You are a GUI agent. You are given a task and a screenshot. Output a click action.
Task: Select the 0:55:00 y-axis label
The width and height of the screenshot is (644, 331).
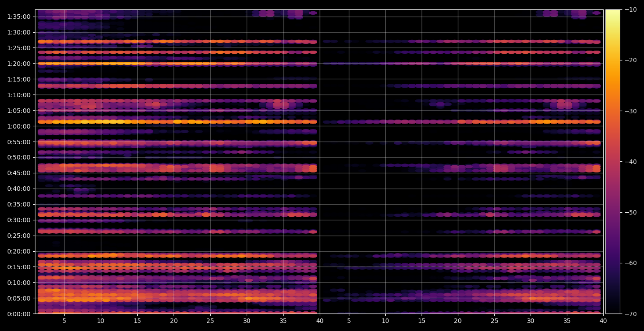coord(19,142)
